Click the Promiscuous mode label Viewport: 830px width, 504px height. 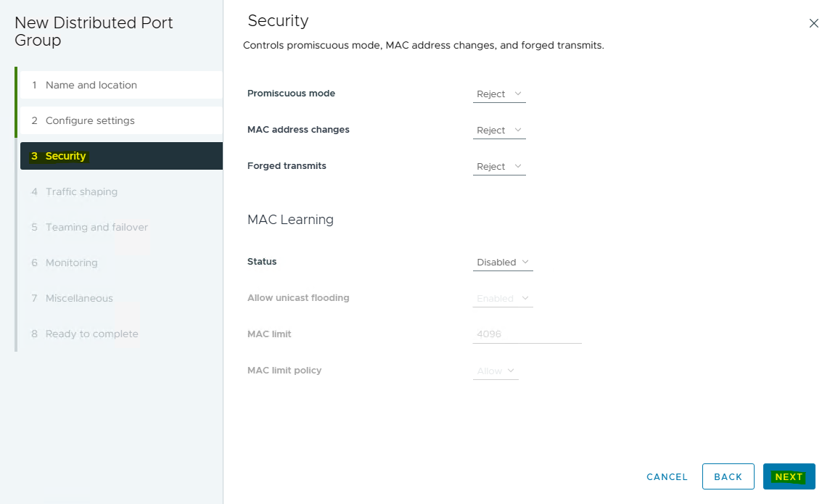pyautogui.click(x=291, y=93)
